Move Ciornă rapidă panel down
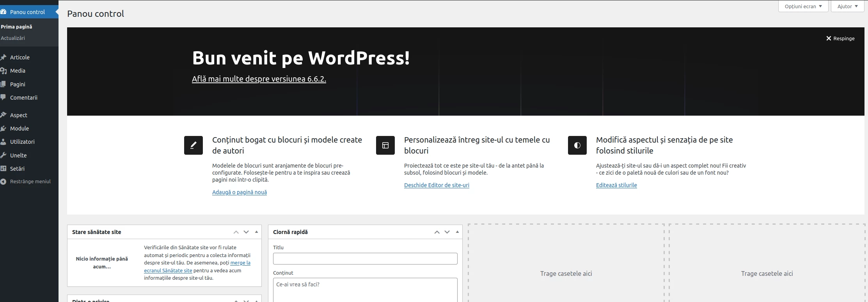Image resolution: width=868 pixels, height=302 pixels. click(x=447, y=232)
